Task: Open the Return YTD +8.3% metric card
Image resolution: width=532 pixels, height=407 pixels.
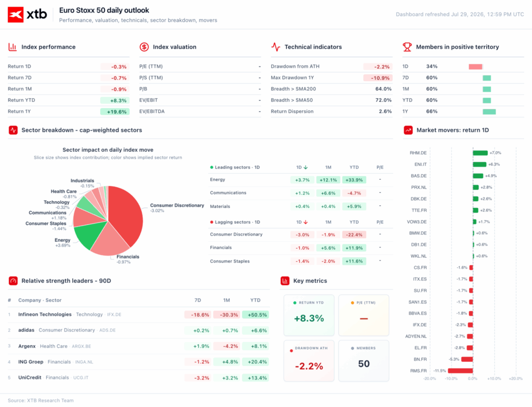Action: (x=309, y=315)
